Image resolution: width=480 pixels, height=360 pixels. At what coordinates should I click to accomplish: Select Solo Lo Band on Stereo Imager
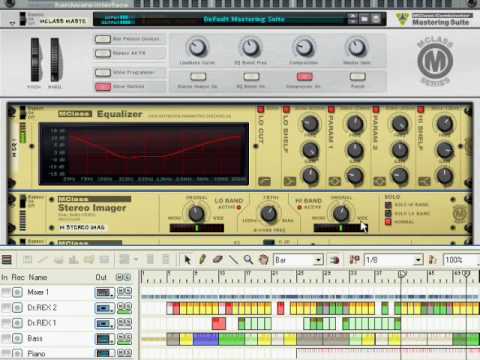coord(388,213)
